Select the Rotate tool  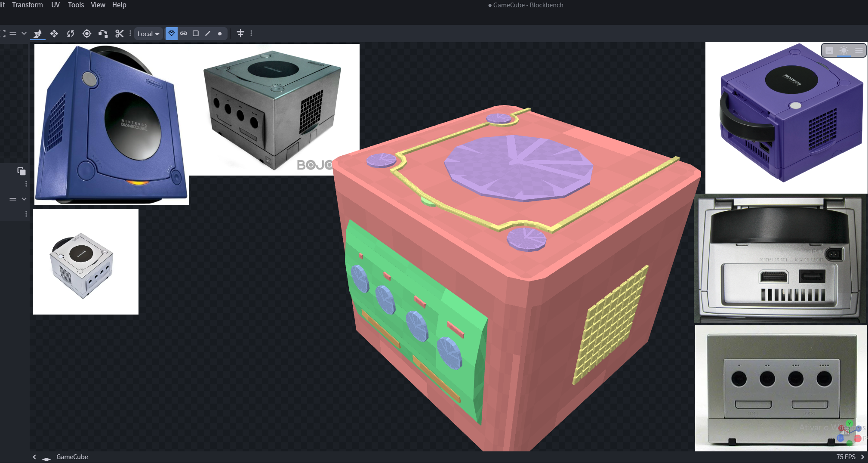click(71, 34)
